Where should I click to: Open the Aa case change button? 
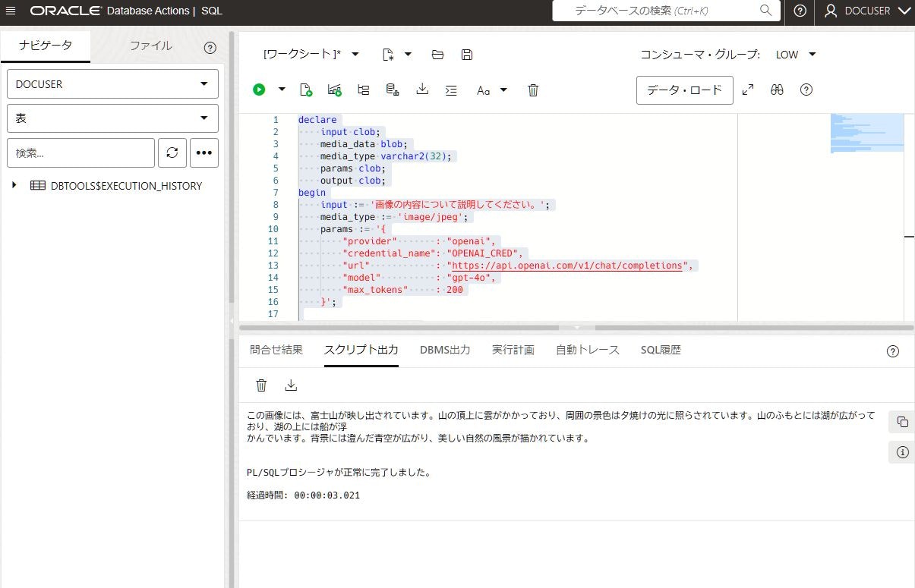tap(484, 90)
